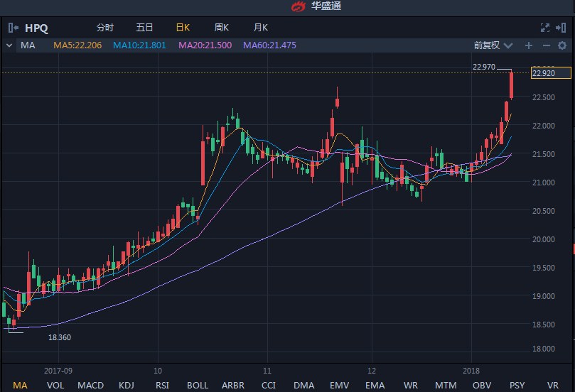Screen dimensions: 575x392
Task: Zoom in chart with plus icon
Action: pos(528,45)
